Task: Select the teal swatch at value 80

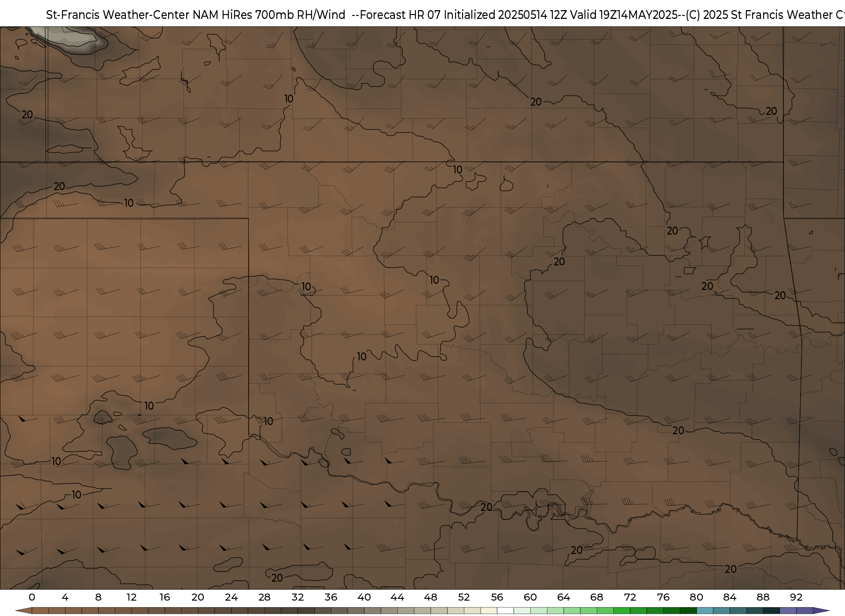Action: coord(705,611)
